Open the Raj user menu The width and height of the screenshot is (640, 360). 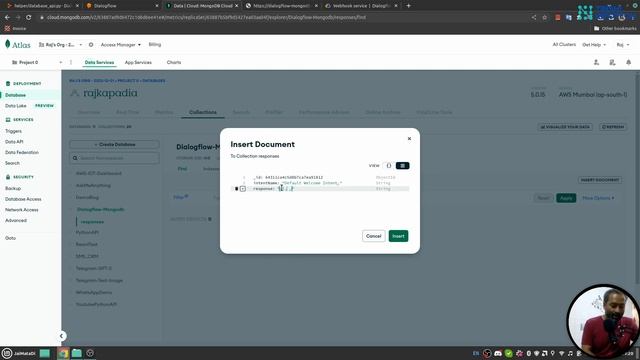623,44
